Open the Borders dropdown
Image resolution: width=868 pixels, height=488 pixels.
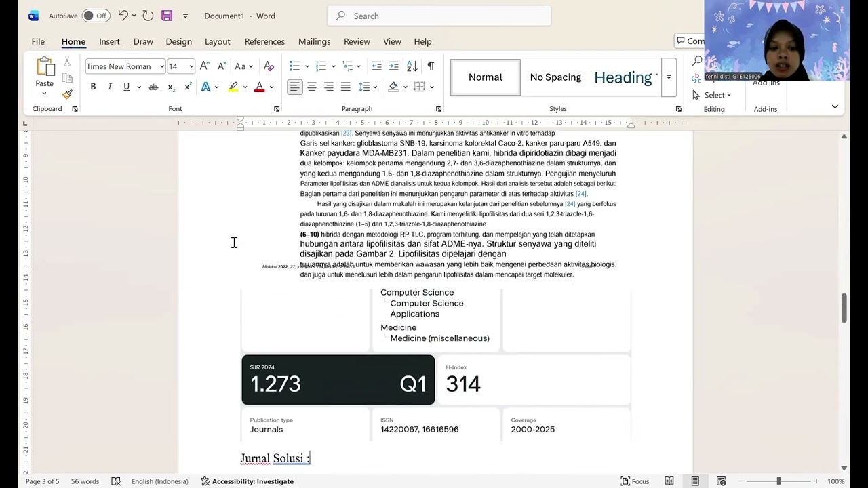[x=432, y=87]
